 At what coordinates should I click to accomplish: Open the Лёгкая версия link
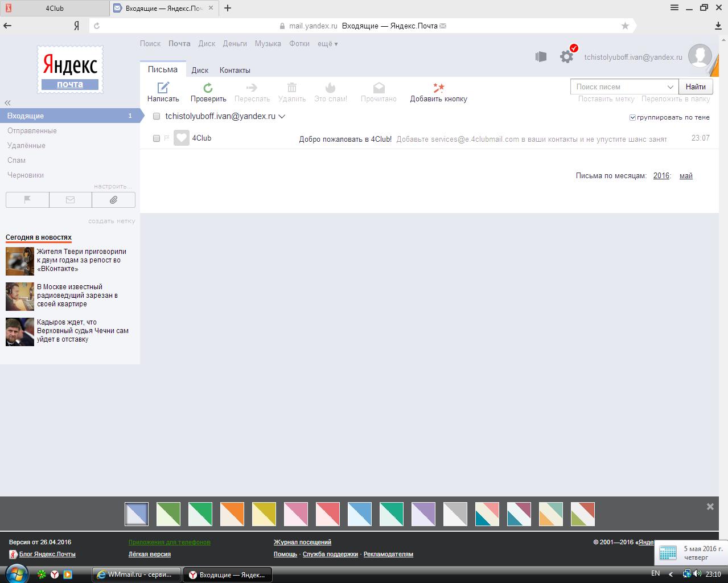coord(150,554)
